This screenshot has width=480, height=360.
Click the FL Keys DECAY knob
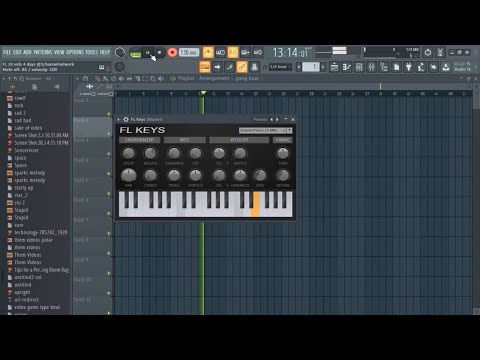coord(129,153)
